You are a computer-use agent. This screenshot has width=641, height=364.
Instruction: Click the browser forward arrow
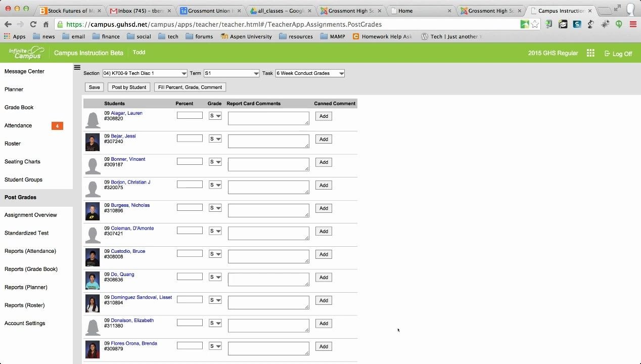(x=20, y=24)
